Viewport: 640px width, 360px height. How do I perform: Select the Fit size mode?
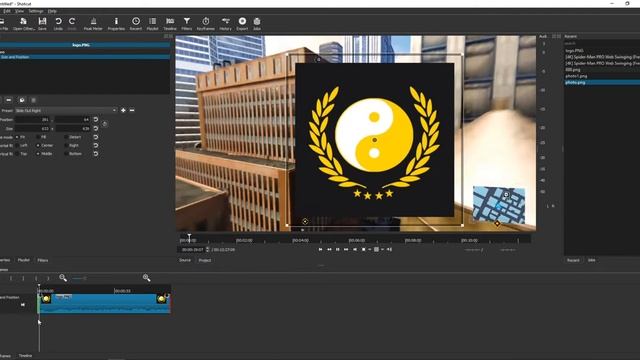[x=20, y=137]
